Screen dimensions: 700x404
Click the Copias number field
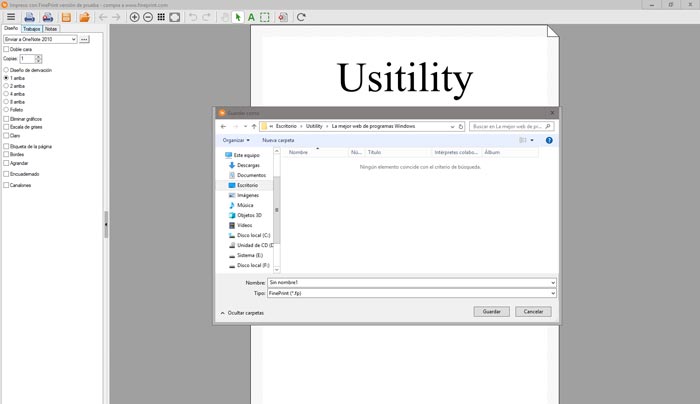point(27,58)
